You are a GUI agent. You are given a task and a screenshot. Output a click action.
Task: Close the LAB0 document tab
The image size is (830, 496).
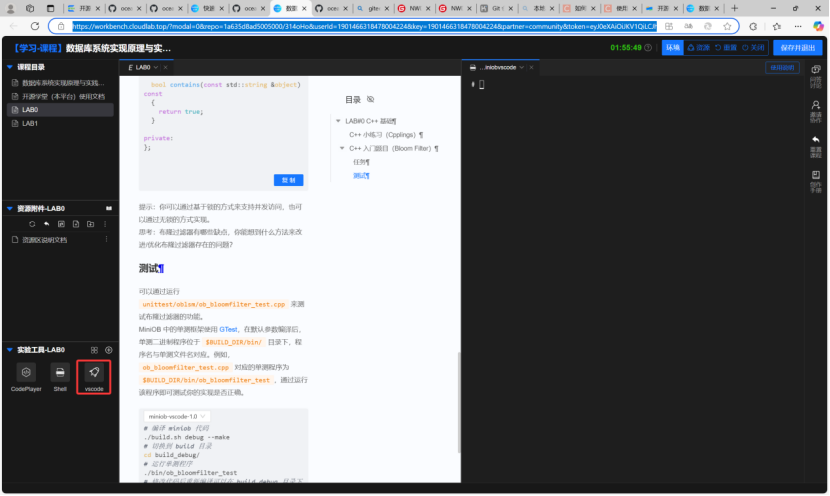tap(166, 68)
